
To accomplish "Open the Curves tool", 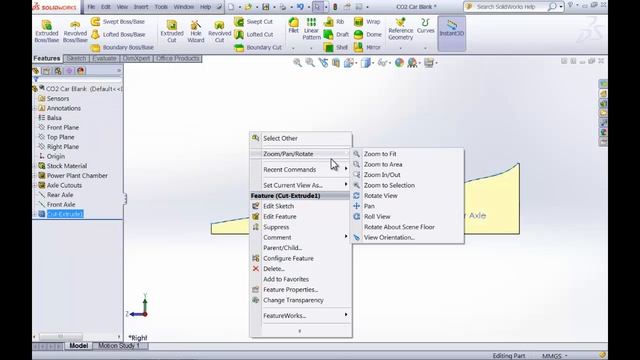I will pyautogui.click(x=425, y=26).
